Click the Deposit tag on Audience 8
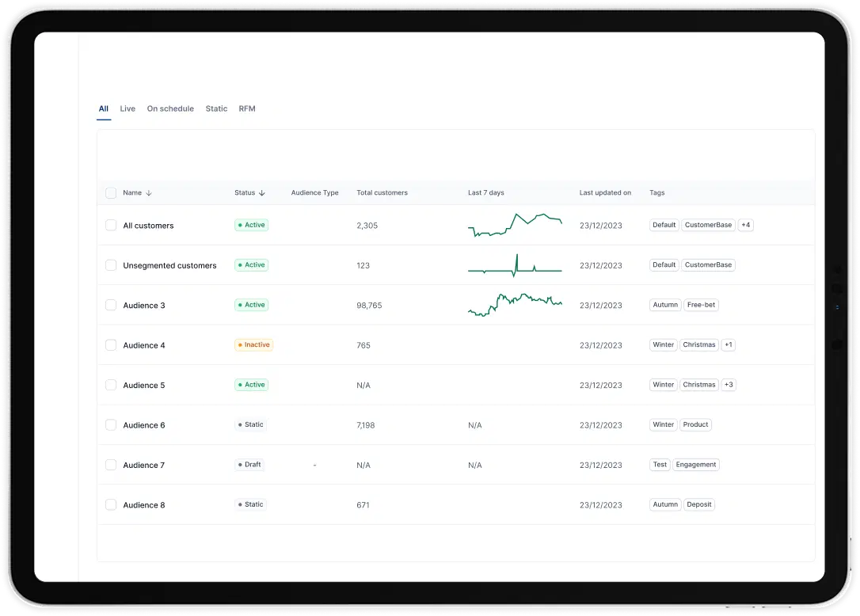The height and width of the screenshot is (616, 860). click(698, 504)
